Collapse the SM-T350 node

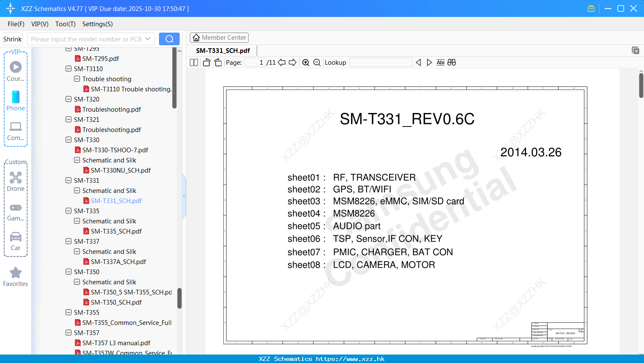(69, 272)
